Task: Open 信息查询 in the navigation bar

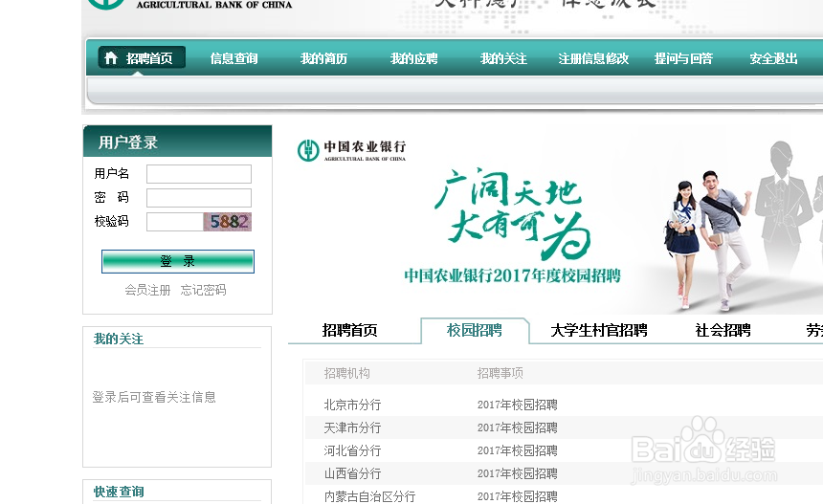Action: tap(234, 58)
